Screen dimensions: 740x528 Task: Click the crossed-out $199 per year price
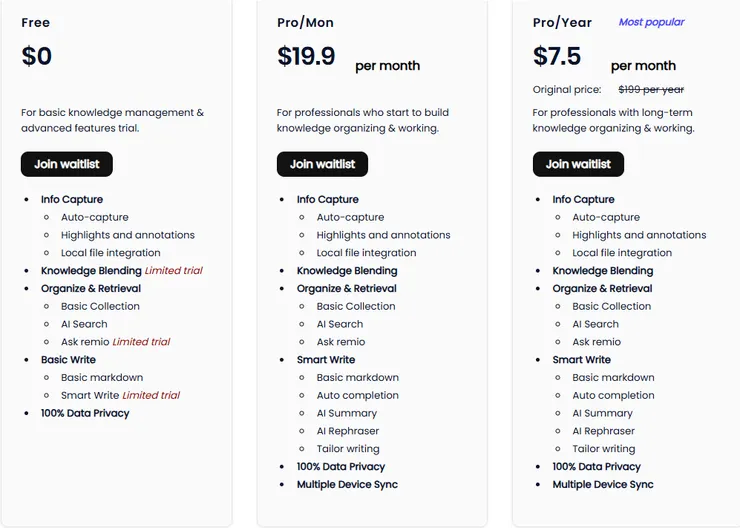coord(650,90)
